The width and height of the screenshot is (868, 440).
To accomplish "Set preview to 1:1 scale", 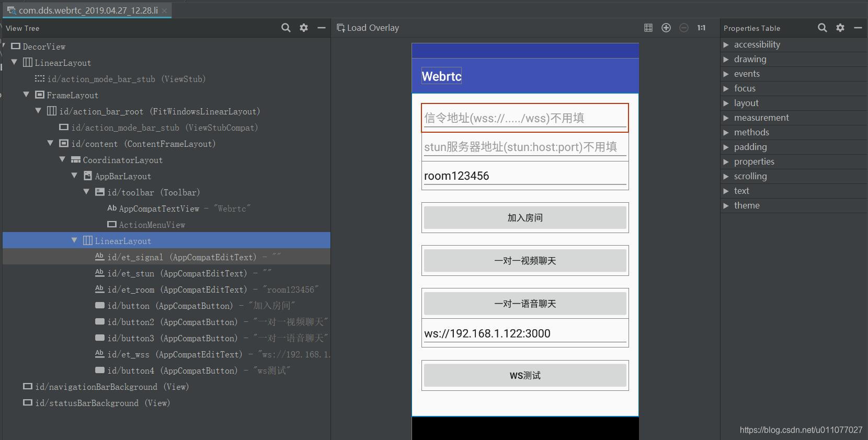I will tap(702, 28).
